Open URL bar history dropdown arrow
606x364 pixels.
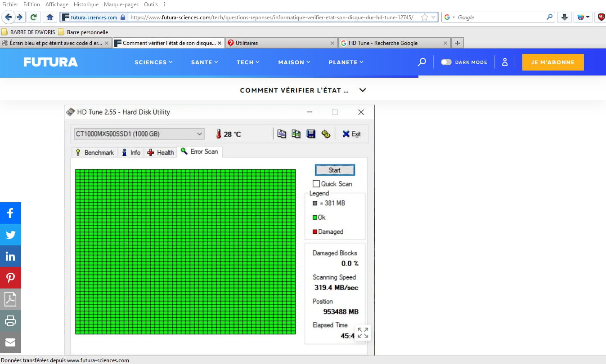(x=434, y=17)
